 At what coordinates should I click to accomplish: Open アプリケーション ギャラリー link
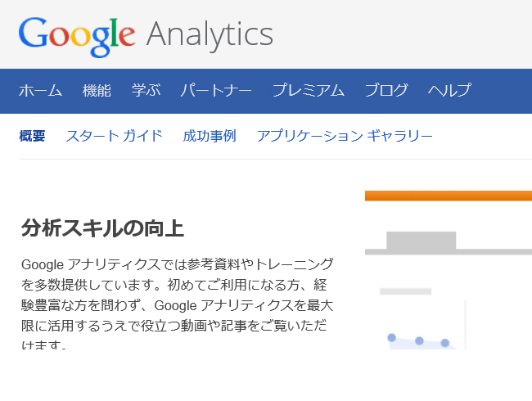345,136
